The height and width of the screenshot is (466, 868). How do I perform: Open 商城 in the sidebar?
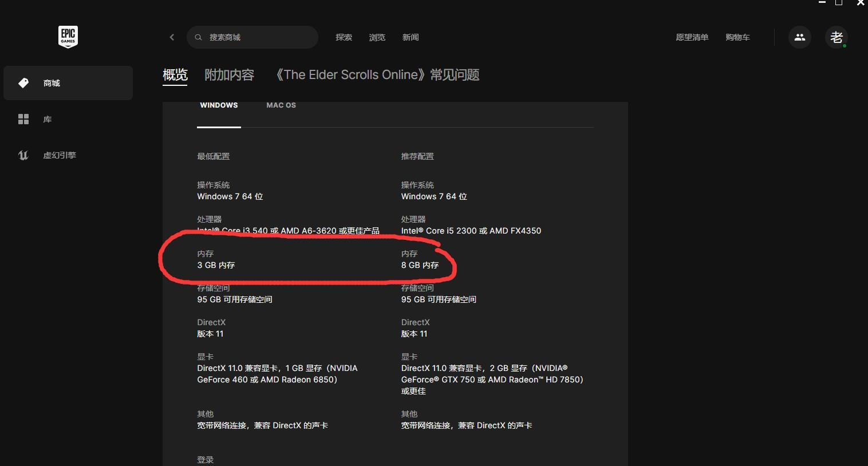[68, 83]
